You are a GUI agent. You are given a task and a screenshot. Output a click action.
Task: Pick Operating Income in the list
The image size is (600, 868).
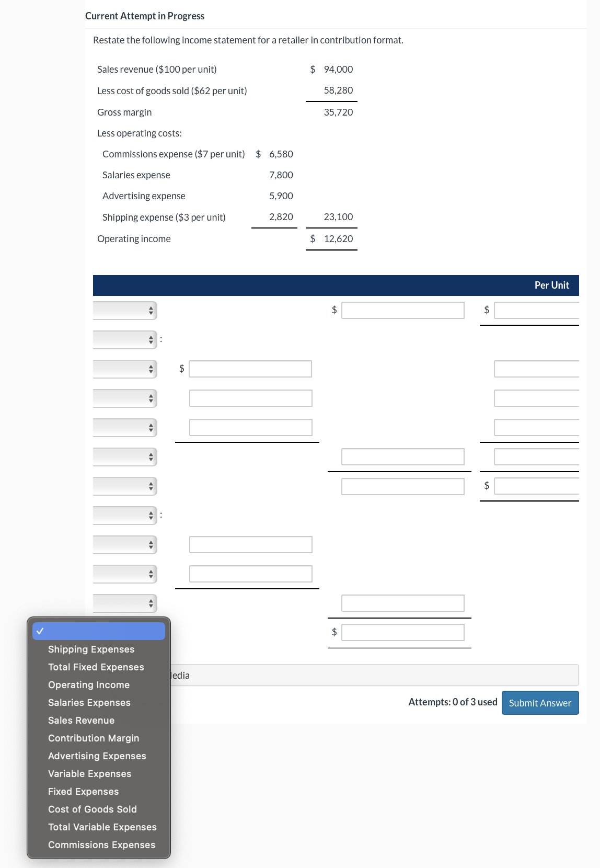point(99,684)
